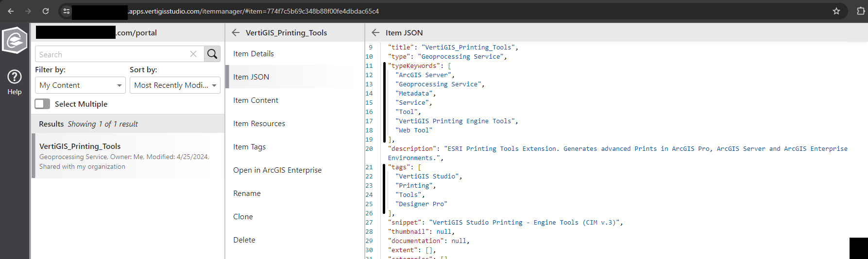Clear the search box with X icon
Viewport: 868px width, 259px height.
pyautogui.click(x=193, y=54)
